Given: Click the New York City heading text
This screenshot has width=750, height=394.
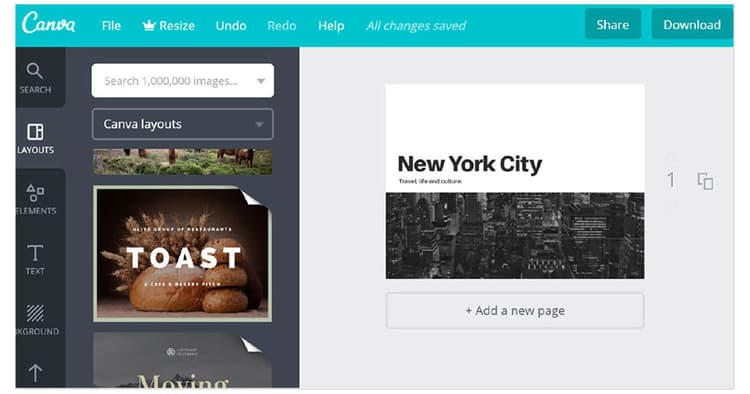Looking at the screenshot, I should pos(470,164).
